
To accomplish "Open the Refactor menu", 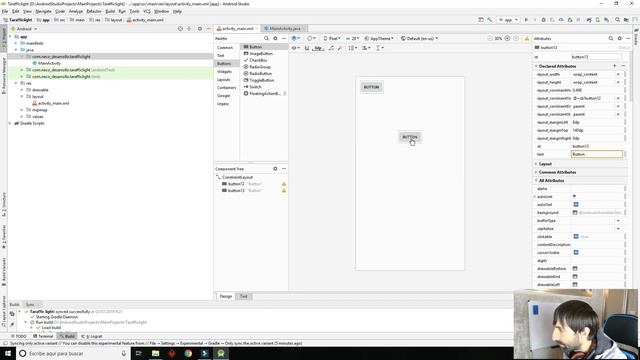I will pos(93,11).
